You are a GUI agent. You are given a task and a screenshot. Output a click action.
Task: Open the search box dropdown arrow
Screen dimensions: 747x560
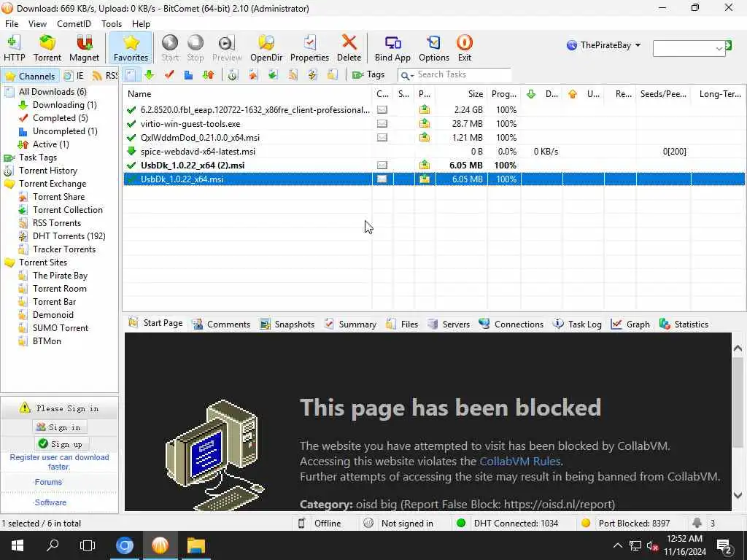coord(719,49)
